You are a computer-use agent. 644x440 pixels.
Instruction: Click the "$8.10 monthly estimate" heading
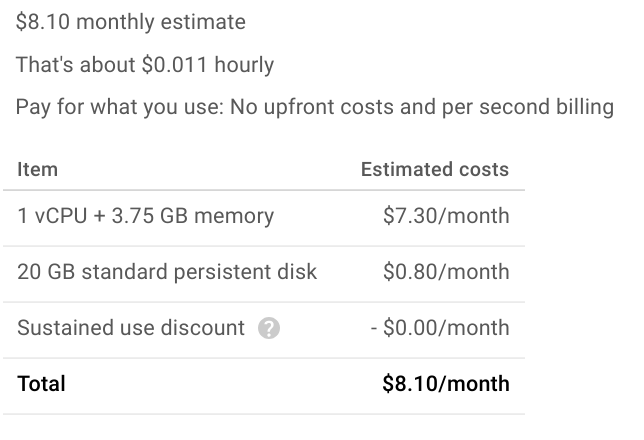[x=131, y=22]
